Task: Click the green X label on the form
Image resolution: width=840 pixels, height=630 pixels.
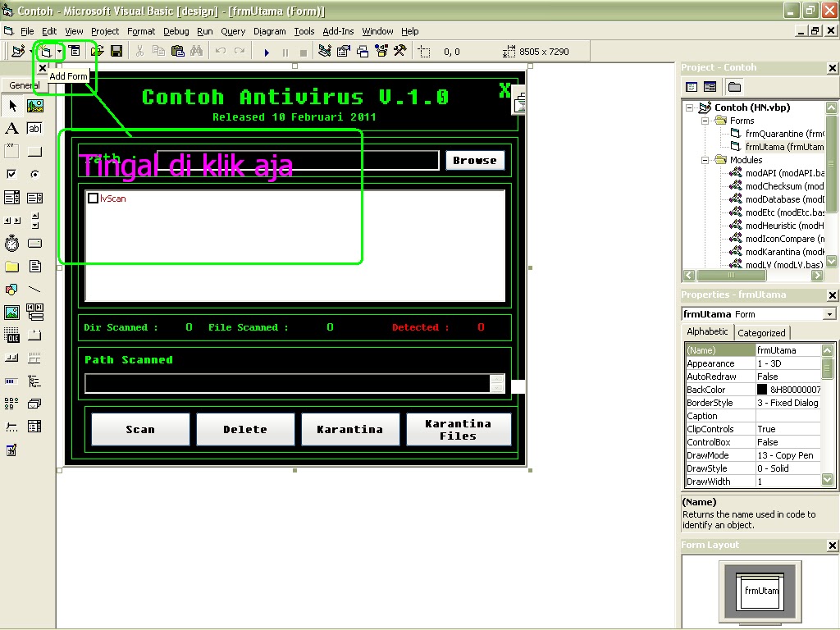Action: pyautogui.click(x=504, y=90)
